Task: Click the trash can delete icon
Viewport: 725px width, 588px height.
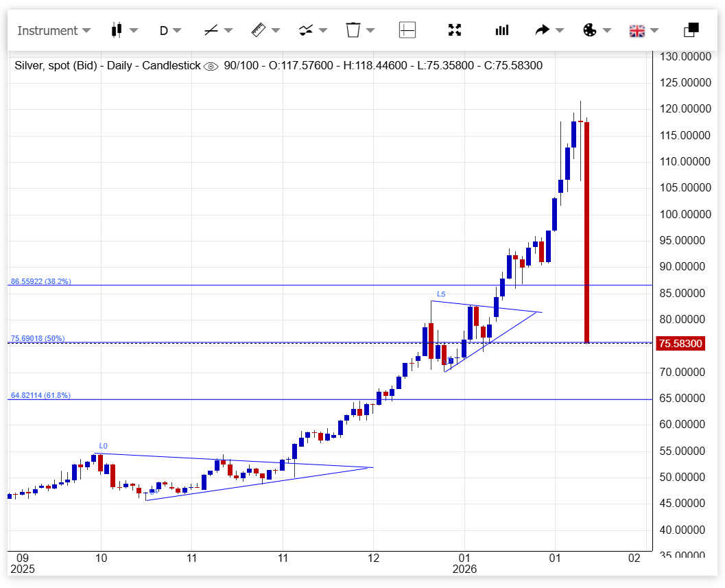Action: [353, 30]
